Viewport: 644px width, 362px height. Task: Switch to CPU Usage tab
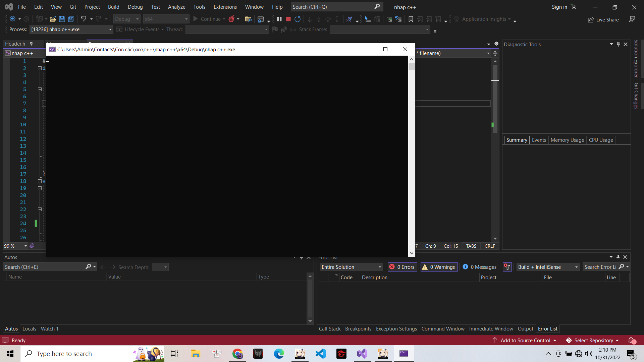601,140
